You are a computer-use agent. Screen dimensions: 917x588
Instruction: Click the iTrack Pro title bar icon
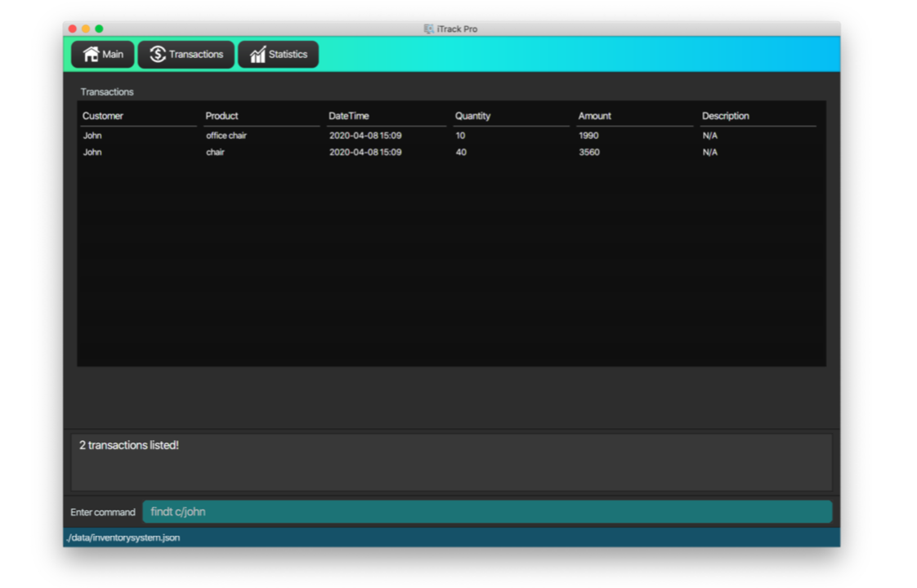[429, 29]
